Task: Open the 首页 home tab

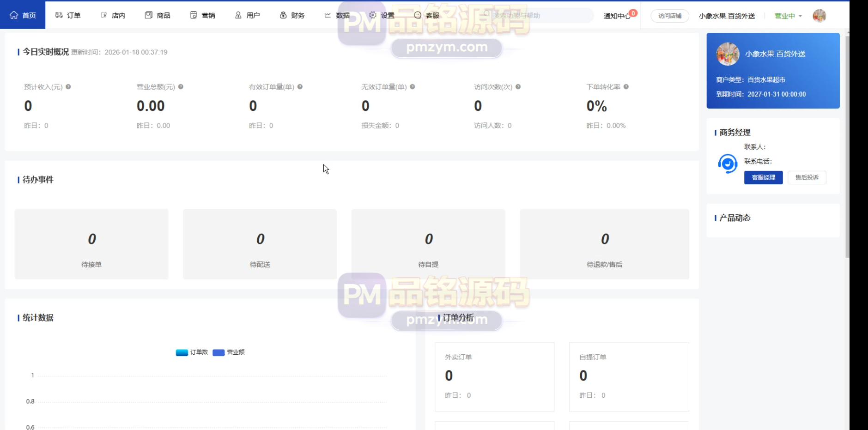Action: pos(23,15)
